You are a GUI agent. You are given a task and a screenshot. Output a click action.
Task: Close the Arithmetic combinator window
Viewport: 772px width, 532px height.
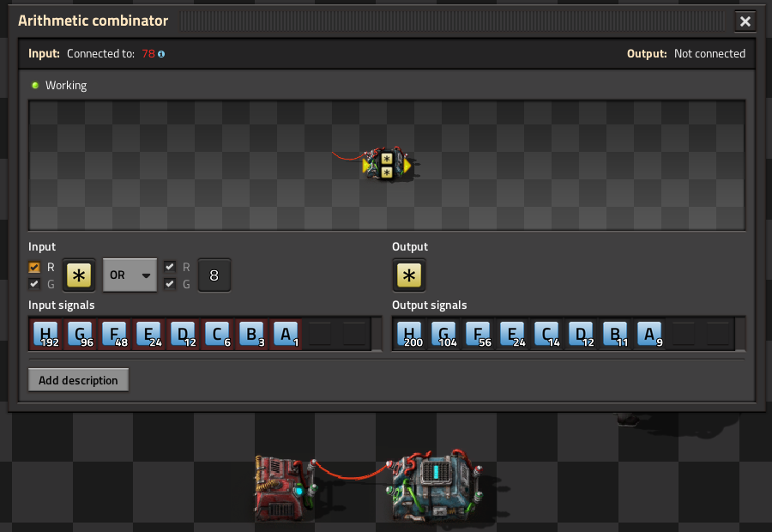(x=745, y=21)
